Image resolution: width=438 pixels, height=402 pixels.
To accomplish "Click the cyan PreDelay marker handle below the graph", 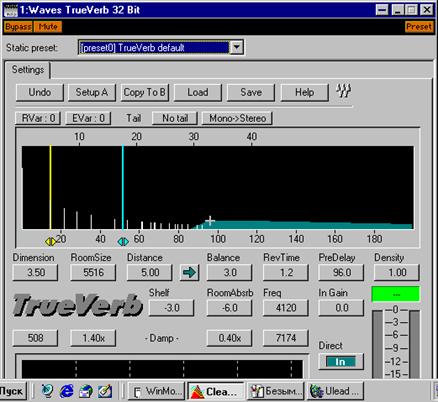I will (x=123, y=242).
